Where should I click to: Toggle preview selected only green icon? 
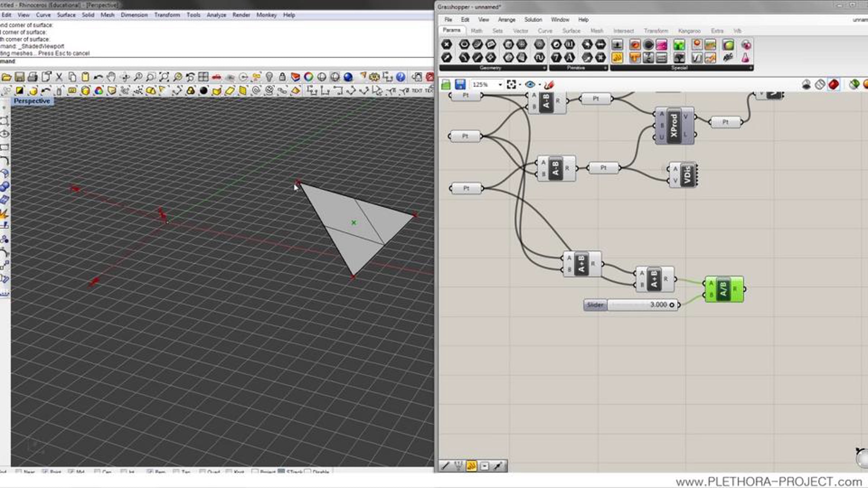coord(854,85)
